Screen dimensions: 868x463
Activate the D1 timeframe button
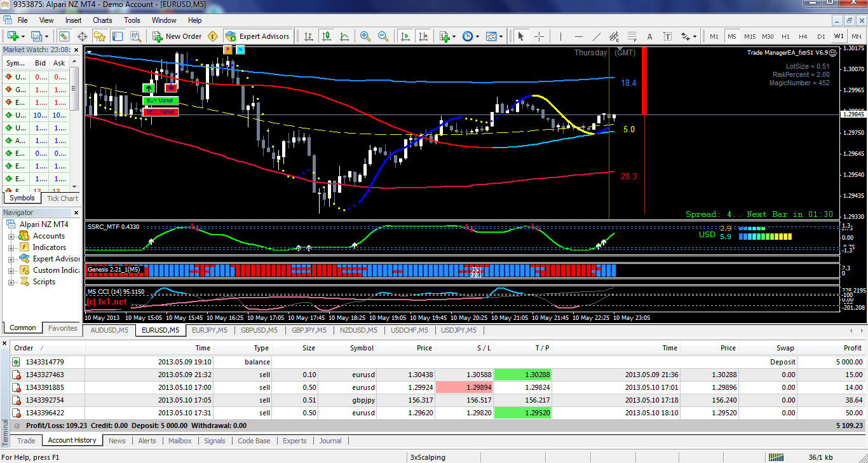click(x=821, y=36)
